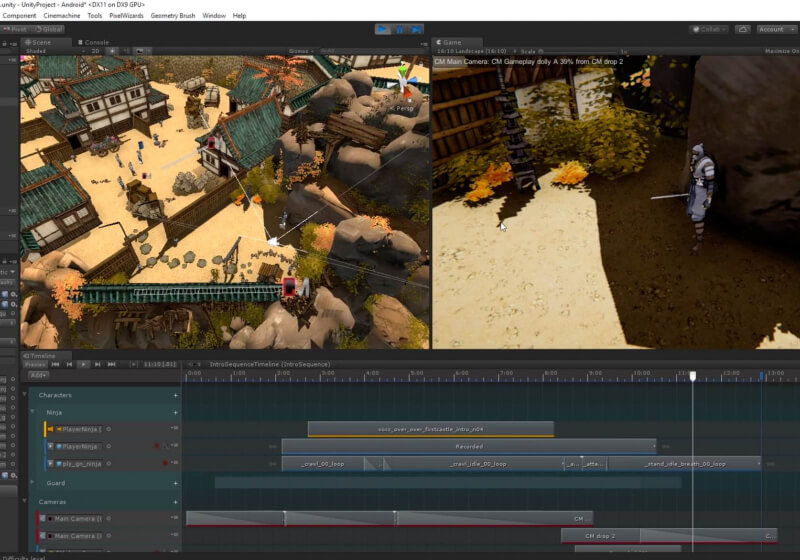Open the Help menu
This screenshot has width=800, height=560.
coord(239,16)
